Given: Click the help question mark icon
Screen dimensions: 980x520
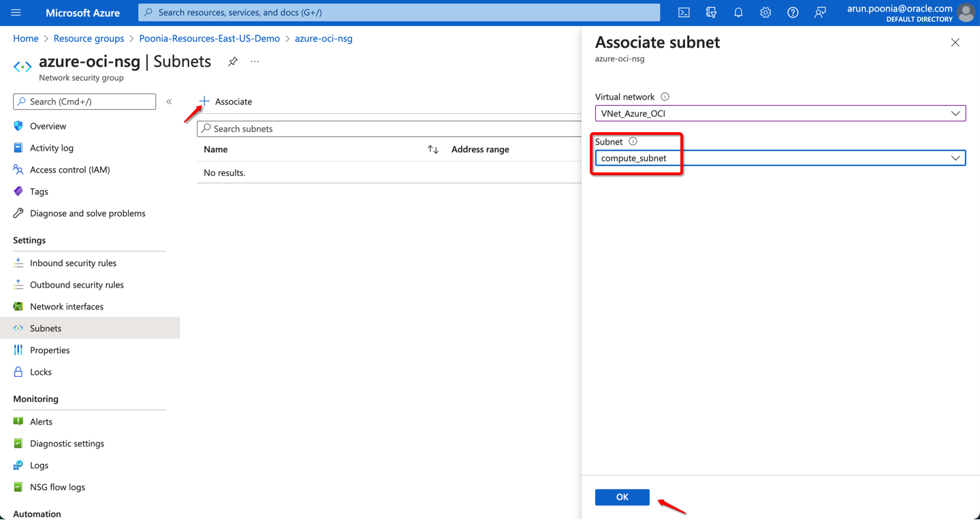Looking at the screenshot, I should click(x=793, y=12).
